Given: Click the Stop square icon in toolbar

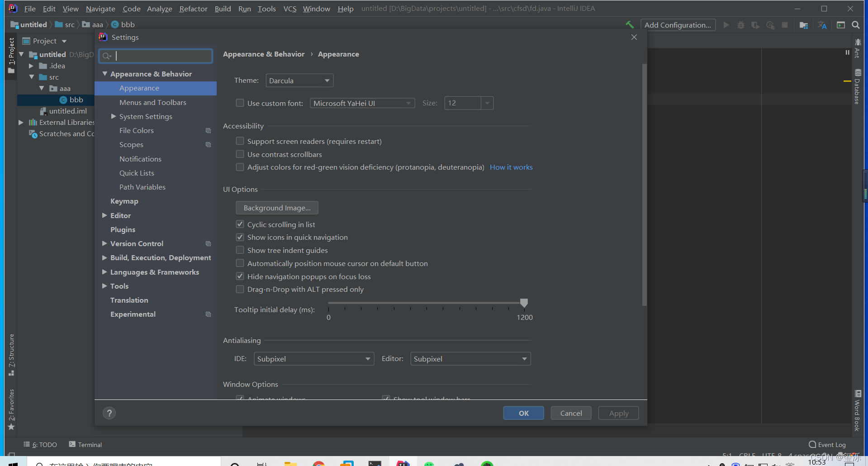Looking at the screenshot, I should pos(785,25).
